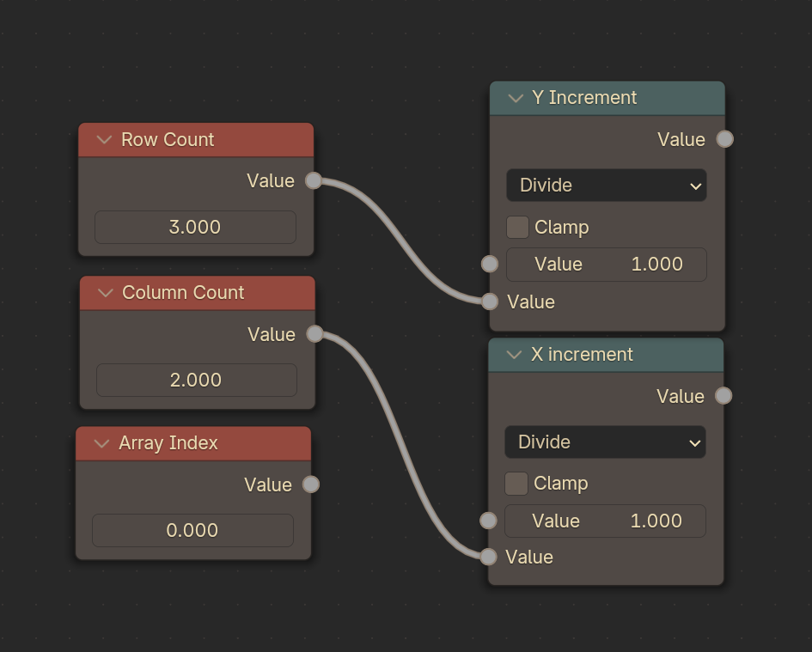This screenshot has height=652, width=812.
Task: Collapse the Column Count node
Action: pyautogui.click(x=106, y=293)
